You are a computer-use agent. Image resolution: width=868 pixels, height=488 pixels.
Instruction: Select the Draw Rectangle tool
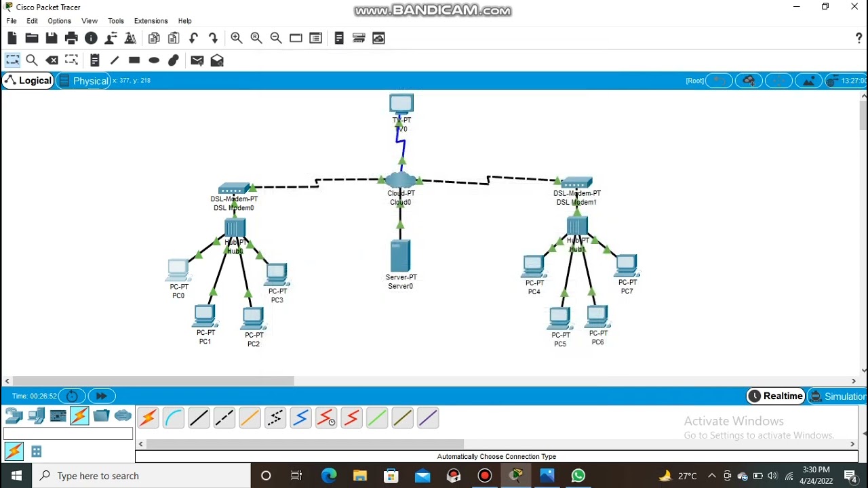coord(134,60)
